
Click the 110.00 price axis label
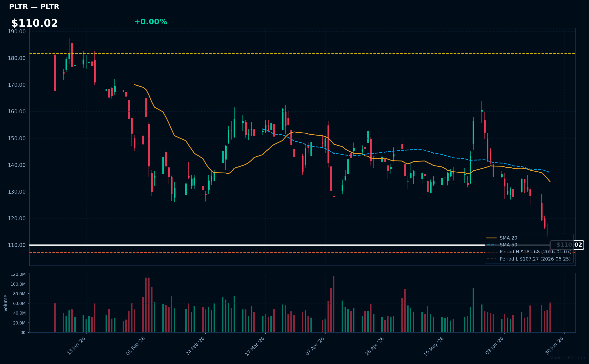click(x=17, y=245)
